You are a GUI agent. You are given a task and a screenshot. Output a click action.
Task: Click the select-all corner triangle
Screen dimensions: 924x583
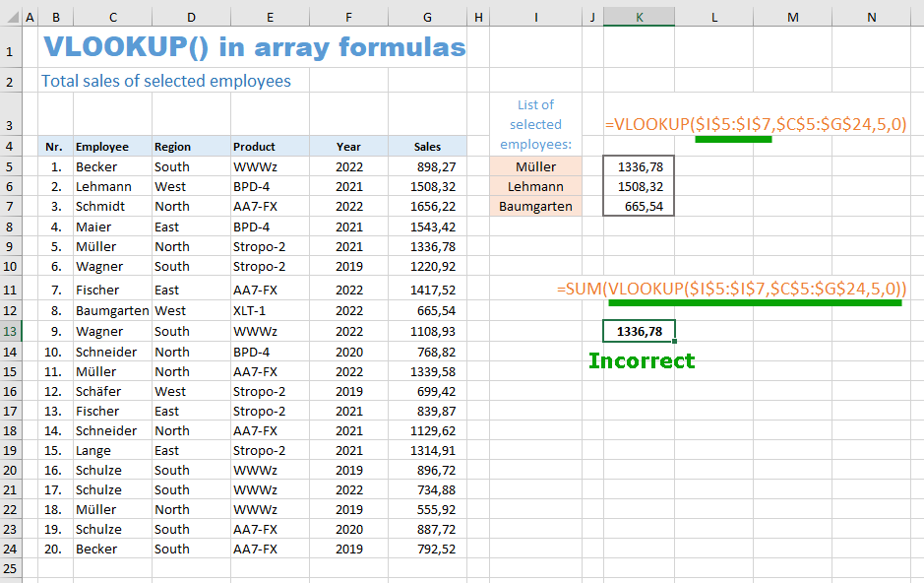coord(12,17)
